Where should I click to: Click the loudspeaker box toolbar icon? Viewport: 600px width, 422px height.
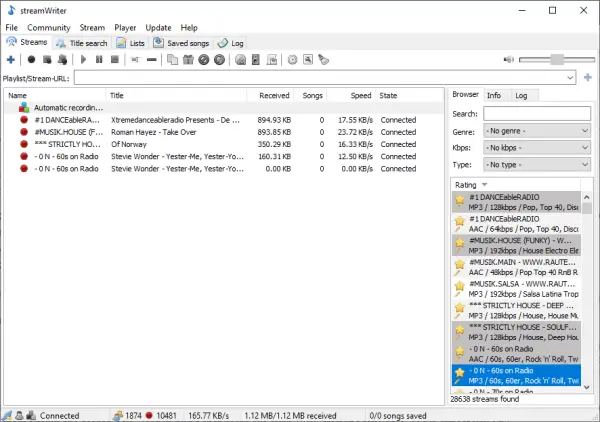[x=256, y=60]
